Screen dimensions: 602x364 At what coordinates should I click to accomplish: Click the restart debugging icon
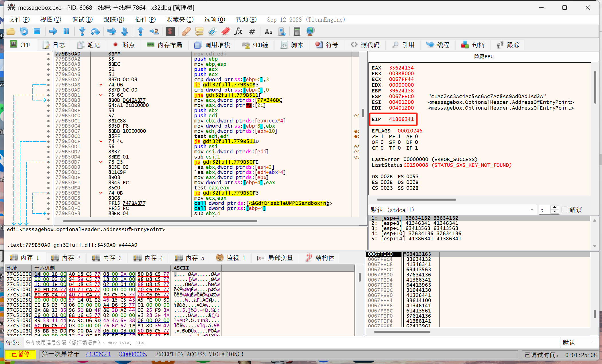24,31
